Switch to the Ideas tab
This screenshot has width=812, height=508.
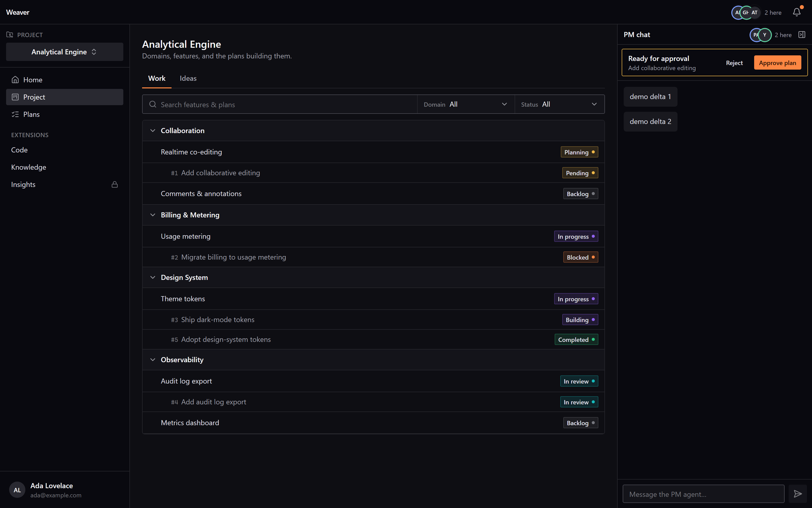[x=188, y=78]
